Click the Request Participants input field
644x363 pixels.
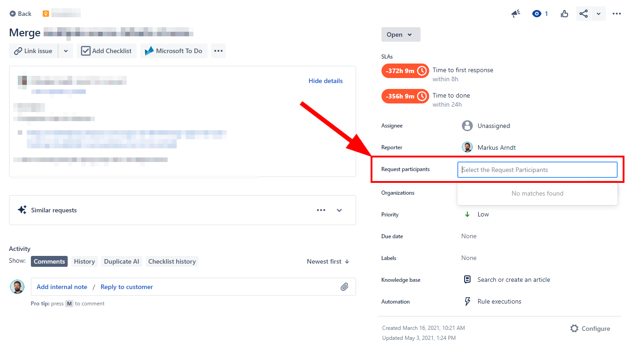537,169
